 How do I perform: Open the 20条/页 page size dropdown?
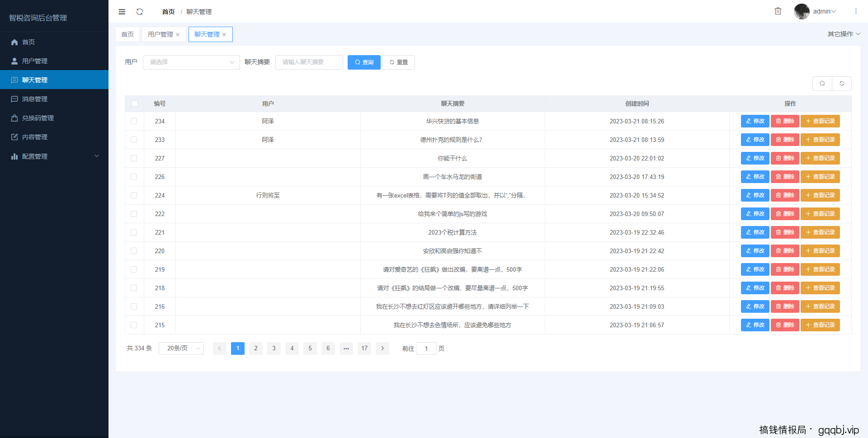click(181, 348)
